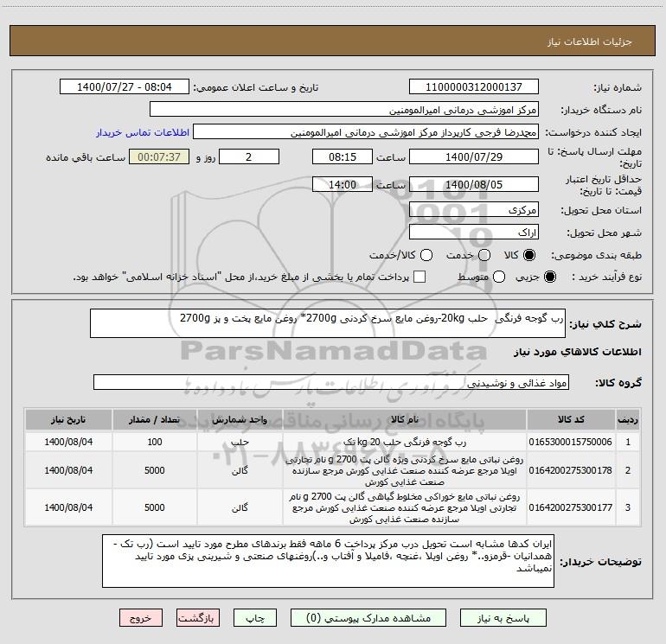The width and height of the screenshot is (666, 644).
Task: Click the remaining time countdown 00:07:37
Action: 159,156
